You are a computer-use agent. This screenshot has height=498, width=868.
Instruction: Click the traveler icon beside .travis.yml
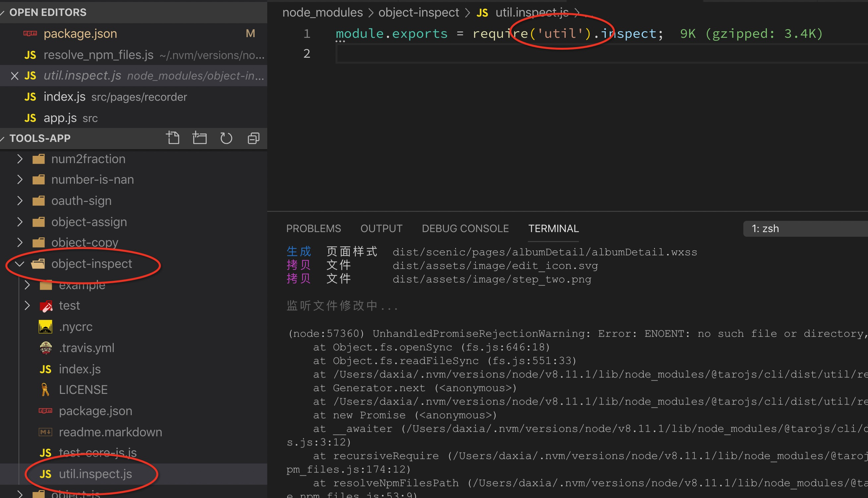[45, 348]
